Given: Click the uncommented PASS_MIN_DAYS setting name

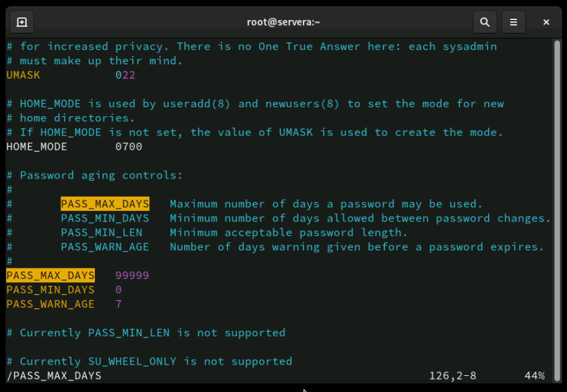Looking at the screenshot, I should [x=51, y=290].
